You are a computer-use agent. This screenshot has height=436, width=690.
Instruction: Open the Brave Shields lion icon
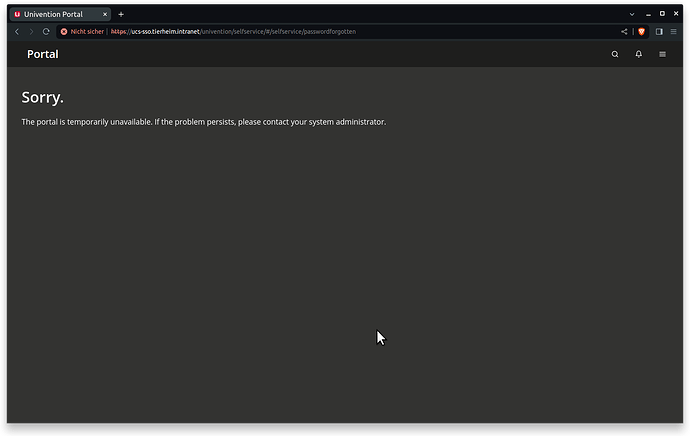641,32
